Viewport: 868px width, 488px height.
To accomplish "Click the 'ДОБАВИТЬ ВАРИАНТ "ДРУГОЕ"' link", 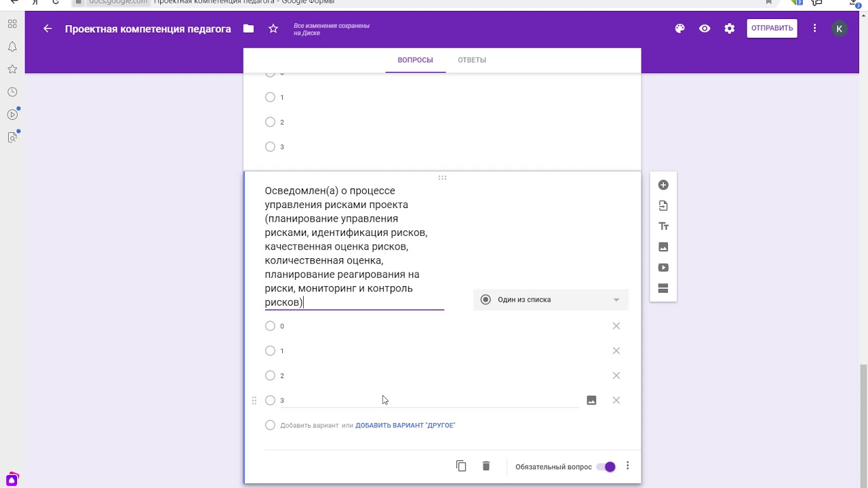I will pos(405,425).
